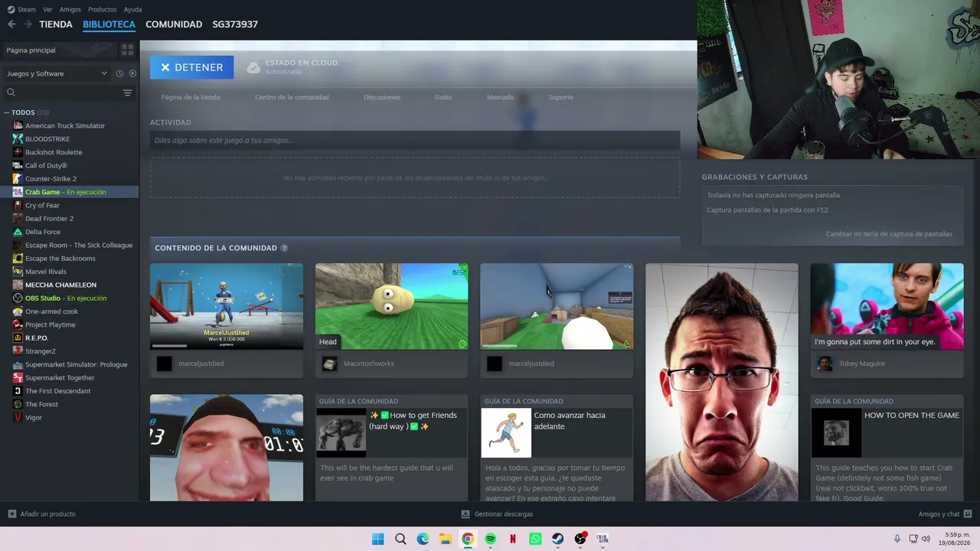Image resolution: width=980 pixels, height=551 pixels.
Task: Click the cloud status icon
Action: pos(253,67)
